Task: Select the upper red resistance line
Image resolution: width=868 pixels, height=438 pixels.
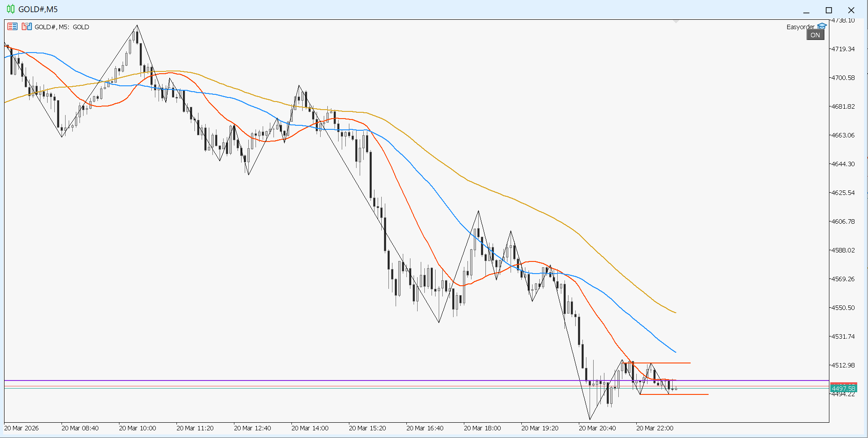Action: click(657, 363)
